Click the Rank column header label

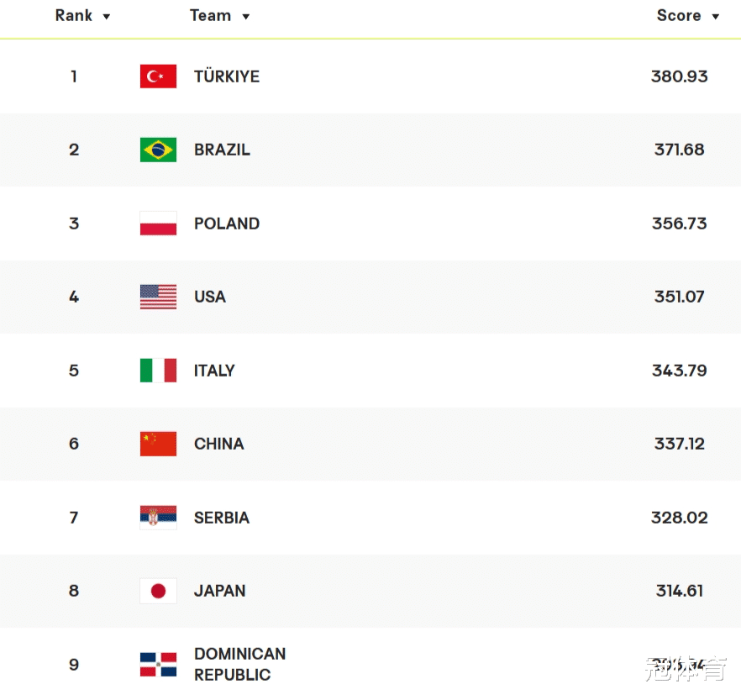click(x=74, y=16)
